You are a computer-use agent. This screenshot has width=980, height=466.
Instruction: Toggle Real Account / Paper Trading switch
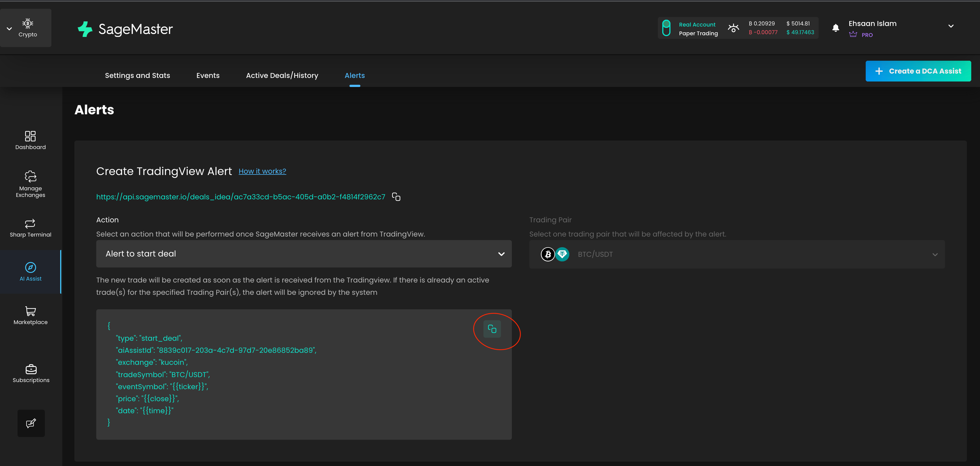pos(666,28)
